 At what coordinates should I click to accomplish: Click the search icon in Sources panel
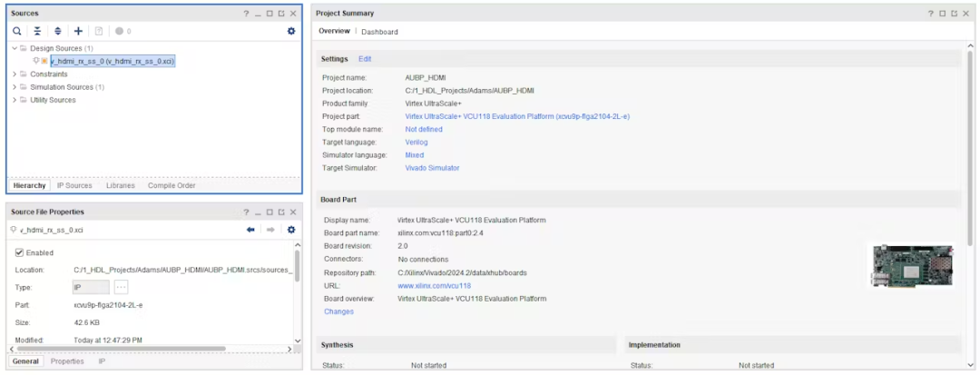[16, 31]
